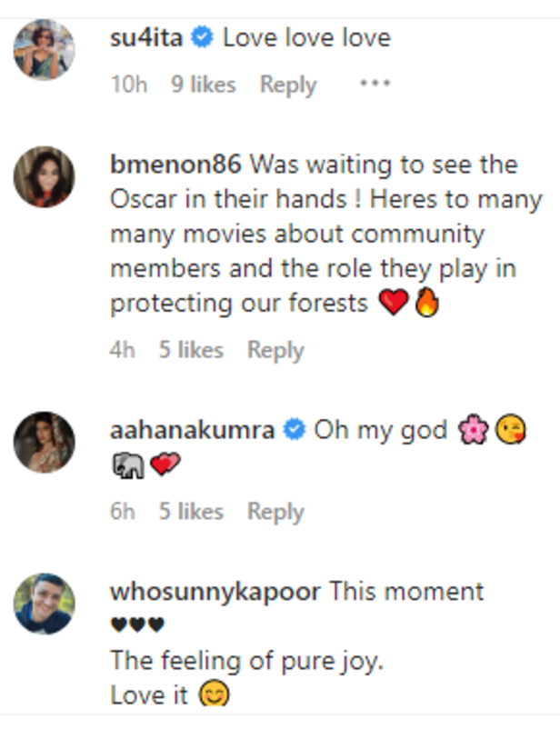Click the 6h timestamp on aahanakumra's comment

123,512
